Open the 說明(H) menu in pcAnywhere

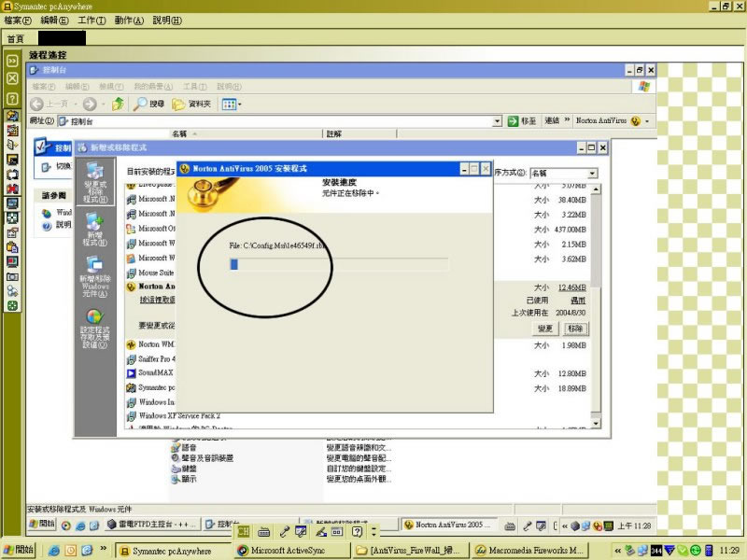click(167, 21)
